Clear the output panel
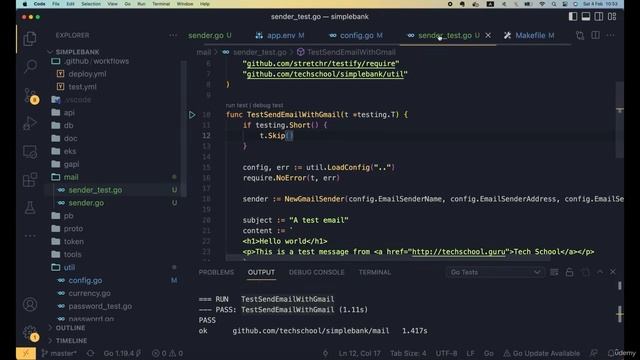The width and height of the screenshot is (640, 360). coord(554,272)
